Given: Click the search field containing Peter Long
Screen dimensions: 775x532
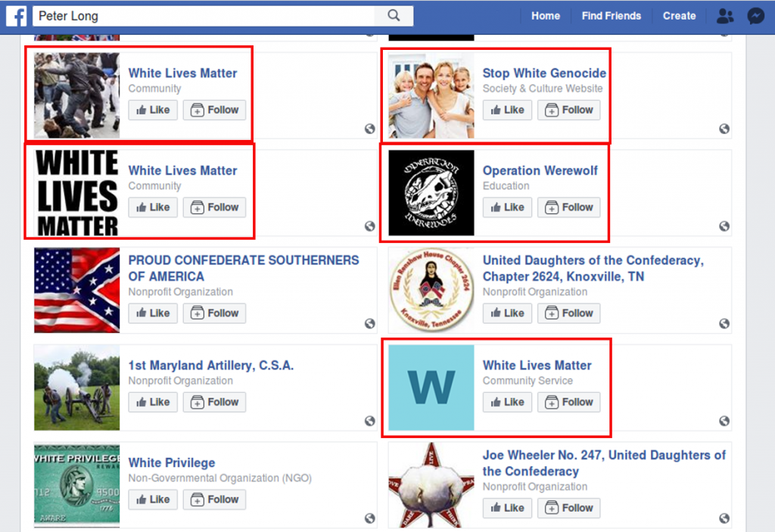Looking at the screenshot, I should 203,16.
